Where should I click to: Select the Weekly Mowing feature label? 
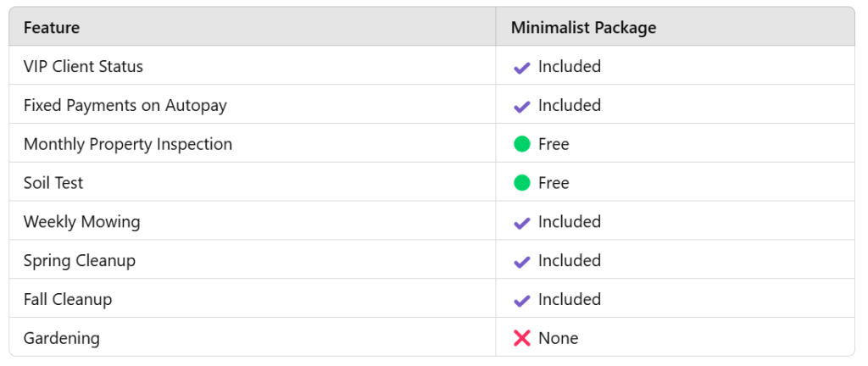click(81, 222)
